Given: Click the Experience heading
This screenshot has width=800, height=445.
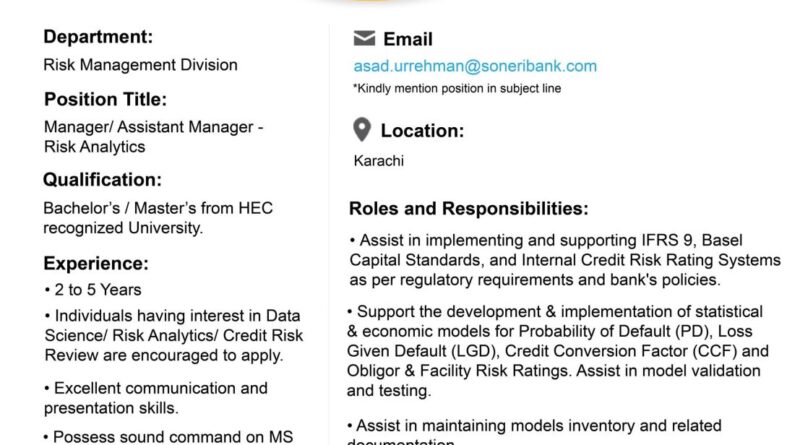Looking at the screenshot, I should tap(96, 264).
